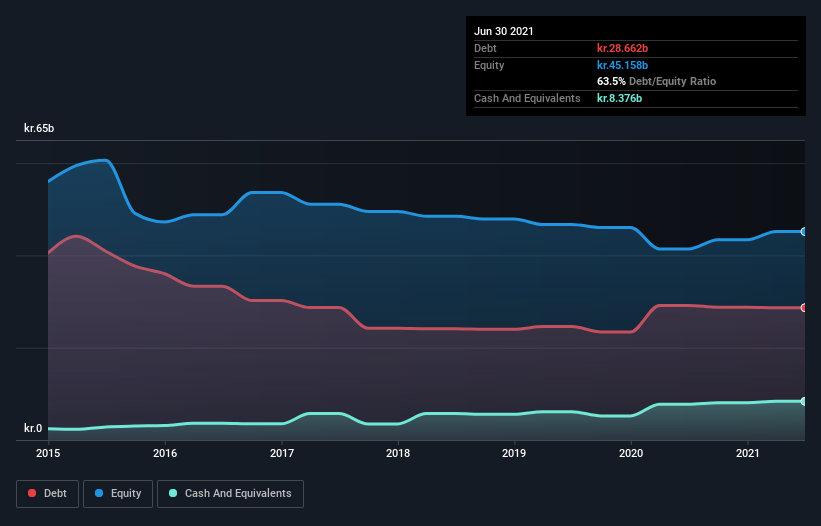Select the Equity endpoint marker on the blue line
Image resolution: width=821 pixels, height=526 pixels.
[804, 231]
